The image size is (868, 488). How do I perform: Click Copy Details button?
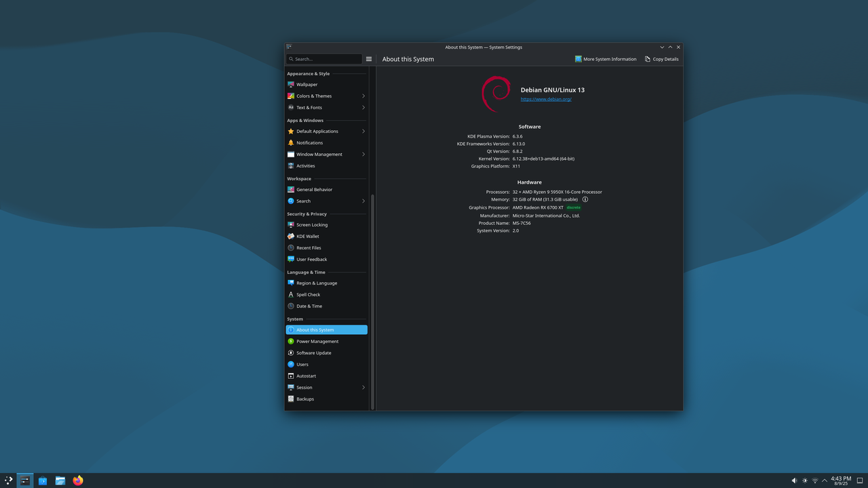(x=662, y=59)
